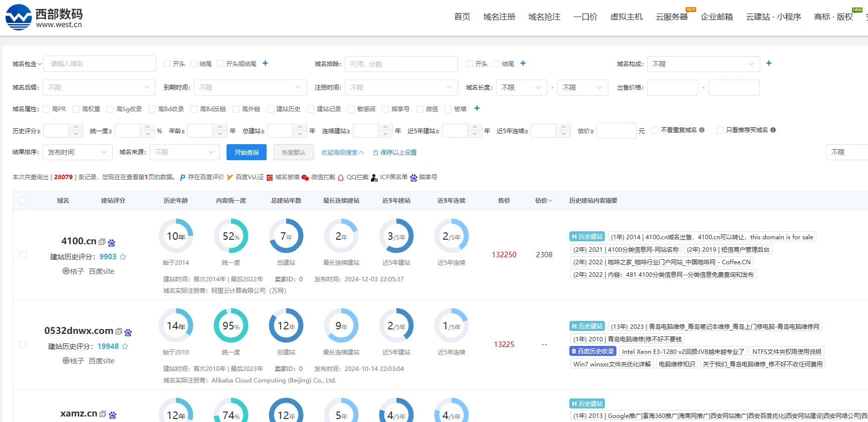
Task: Check the 不看重复域名 option
Action: coord(655,130)
